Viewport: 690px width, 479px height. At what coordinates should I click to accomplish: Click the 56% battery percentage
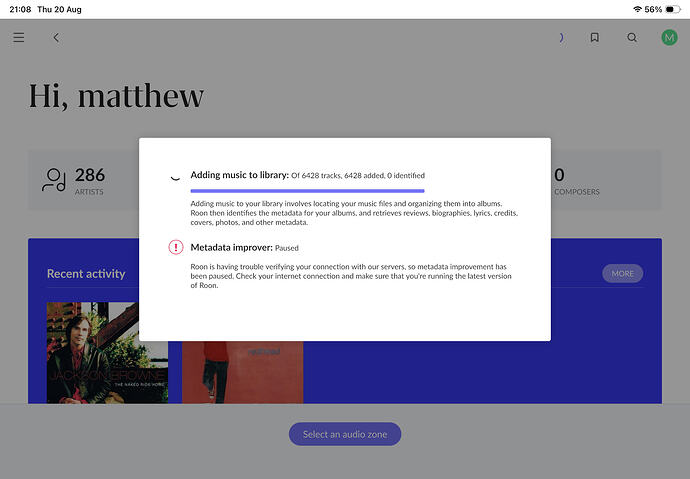[653, 9]
